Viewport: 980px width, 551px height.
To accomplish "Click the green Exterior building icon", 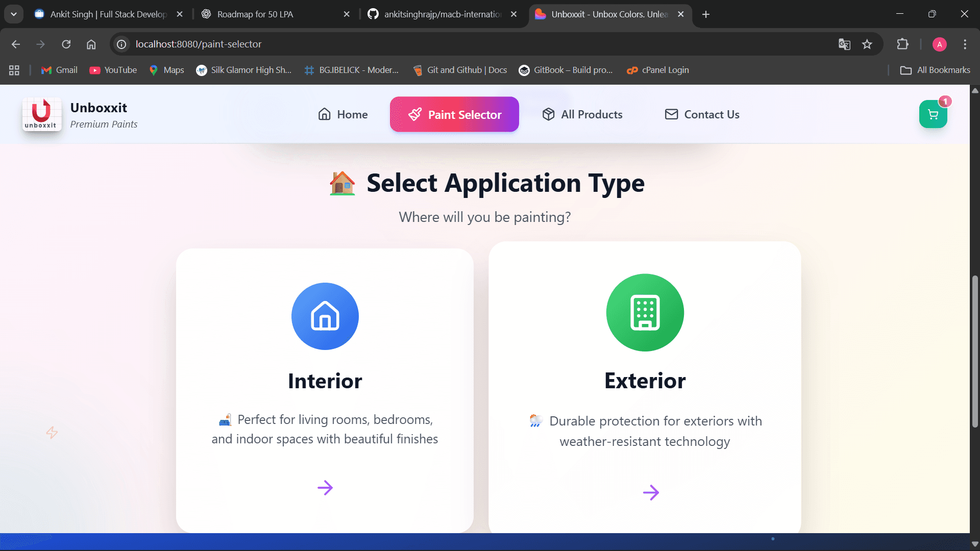I will click(x=645, y=313).
